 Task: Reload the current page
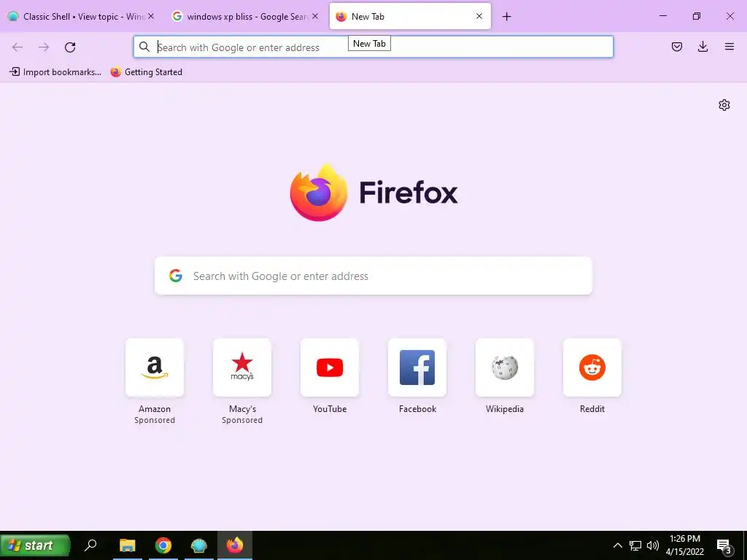pos(70,47)
